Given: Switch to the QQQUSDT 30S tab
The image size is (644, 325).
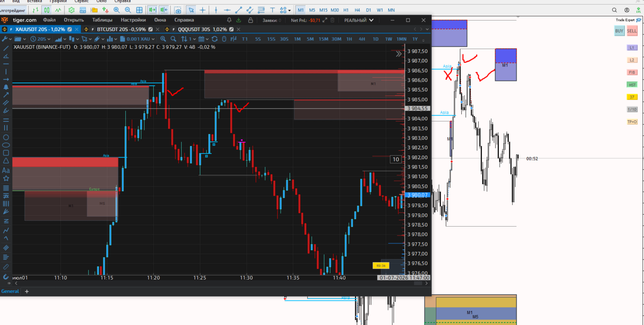Looking at the screenshot, I should coord(202,29).
